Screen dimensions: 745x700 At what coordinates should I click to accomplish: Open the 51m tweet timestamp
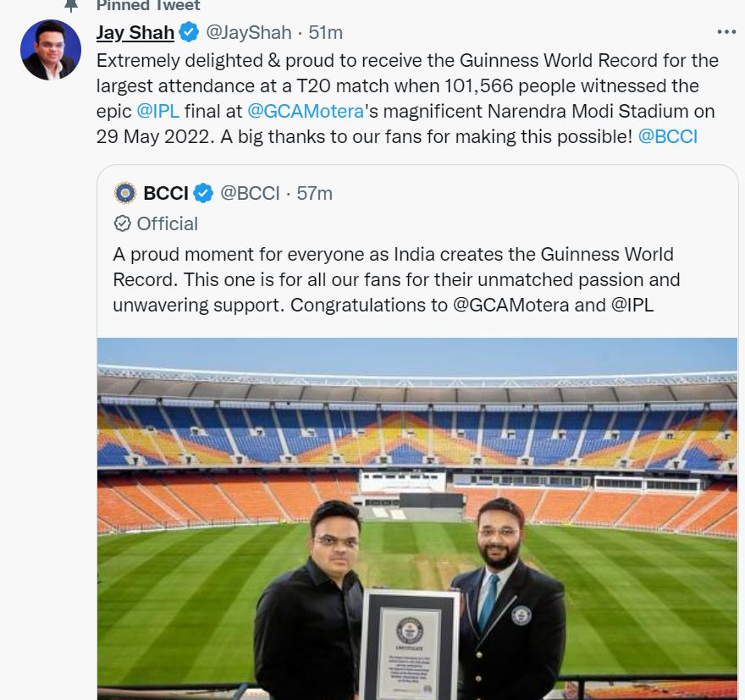(x=325, y=33)
